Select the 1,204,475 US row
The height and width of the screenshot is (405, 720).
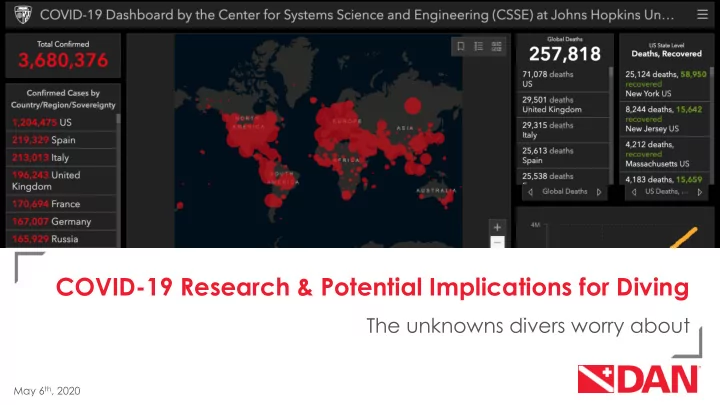(61, 123)
